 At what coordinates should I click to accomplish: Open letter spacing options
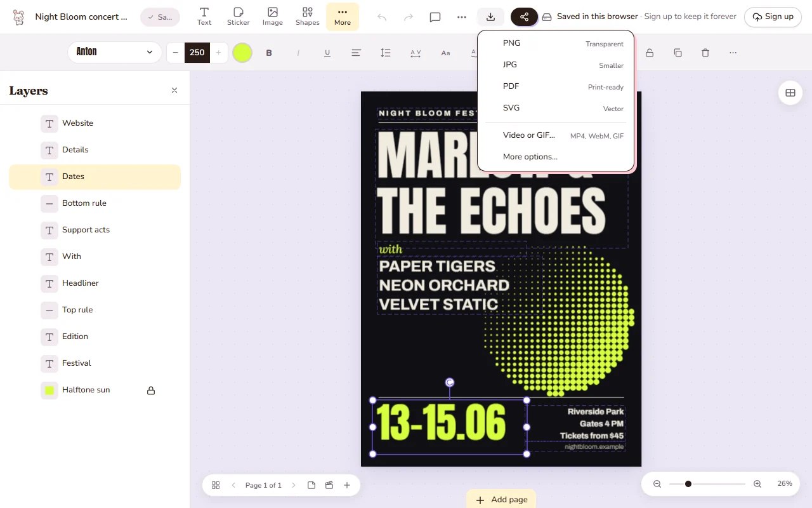(x=416, y=53)
